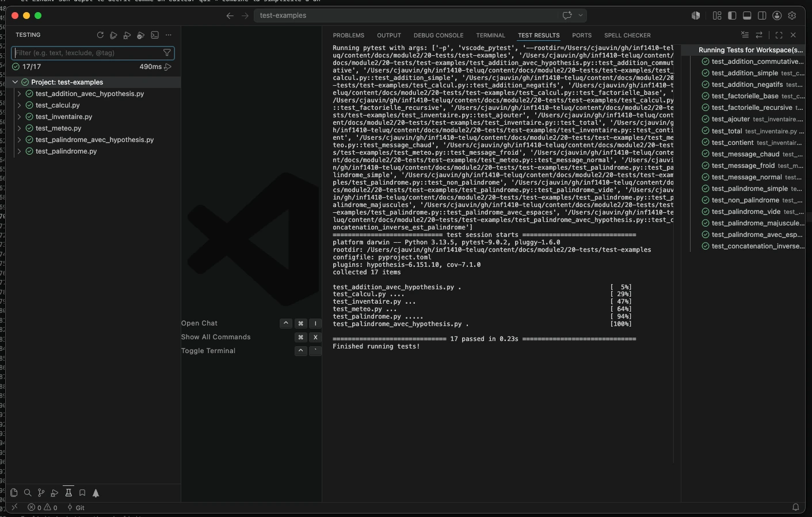Close the bottom panel

click(793, 35)
